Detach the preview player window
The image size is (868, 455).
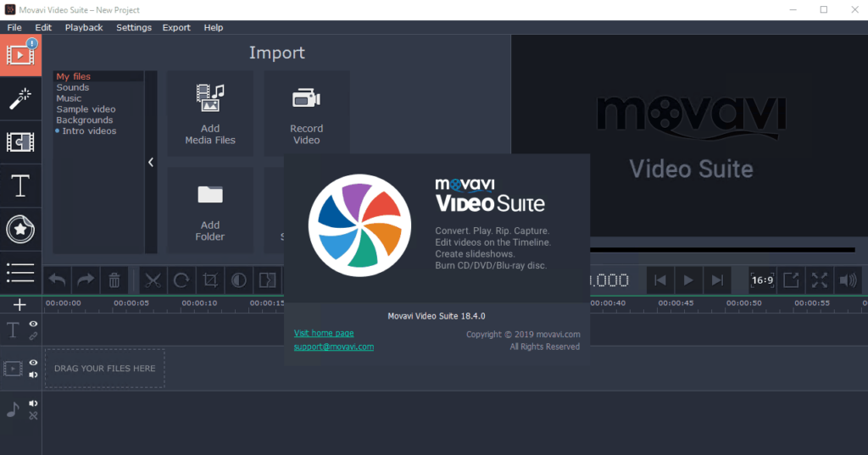click(x=791, y=280)
